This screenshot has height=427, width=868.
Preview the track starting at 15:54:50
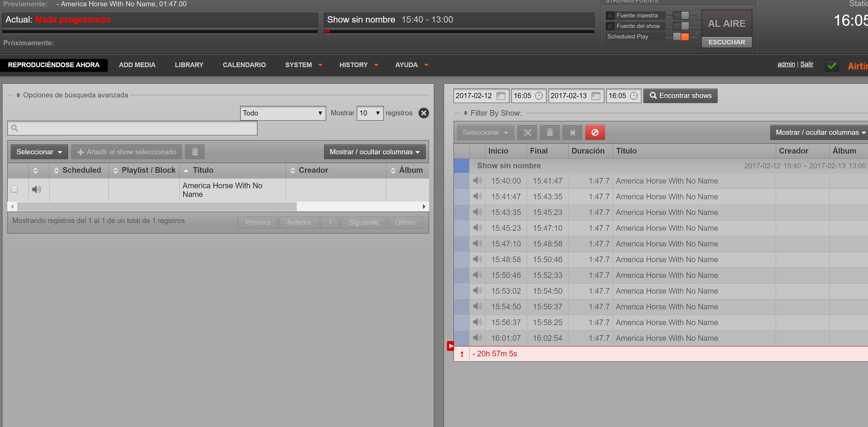pyautogui.click(x=477, y=306)
